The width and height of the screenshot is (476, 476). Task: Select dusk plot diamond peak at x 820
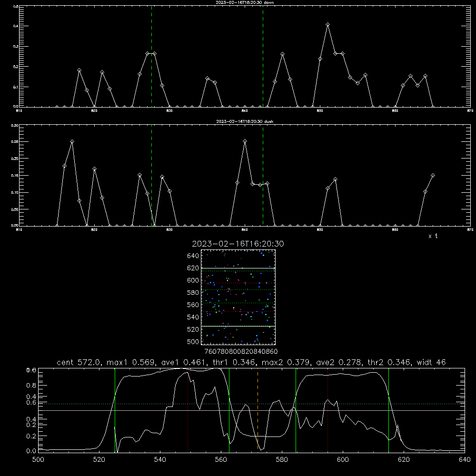point(94,169)
